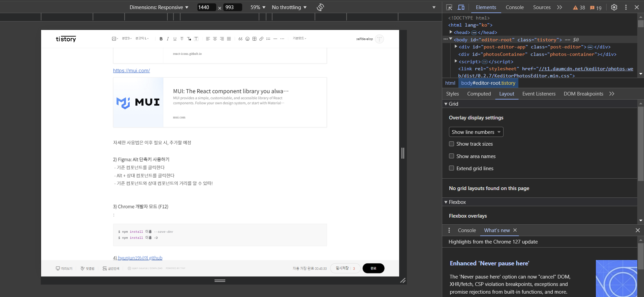Open the Show line numbers dropdown
The image size is (644, 297).
coord(476,132)
